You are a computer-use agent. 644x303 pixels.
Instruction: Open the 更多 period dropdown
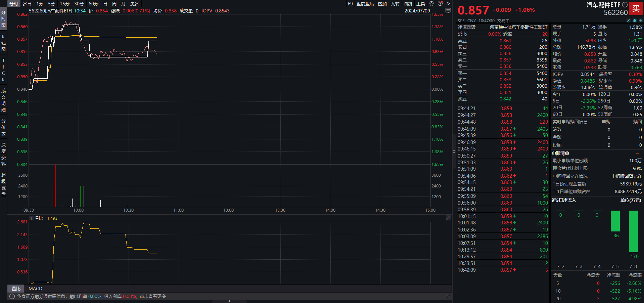135,4
